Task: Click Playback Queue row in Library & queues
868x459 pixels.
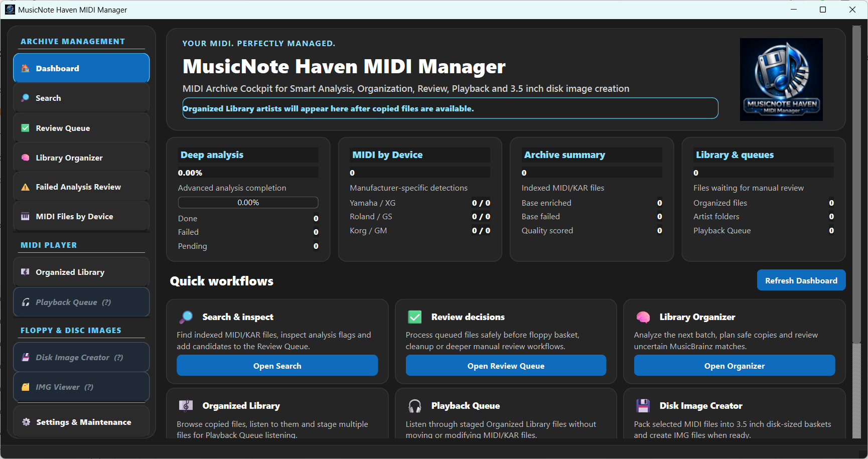Action: tap(764, 231)
